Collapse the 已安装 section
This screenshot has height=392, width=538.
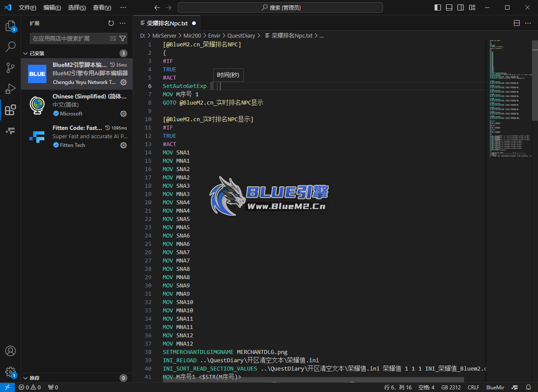click(77, 53)
